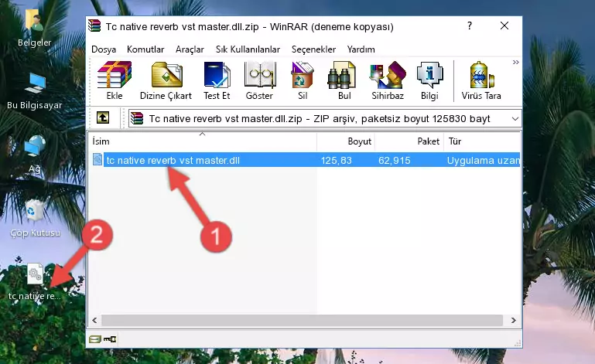Sort by İsim column header
The width and height of the screenshot is (595, 364).
(203, 141)
